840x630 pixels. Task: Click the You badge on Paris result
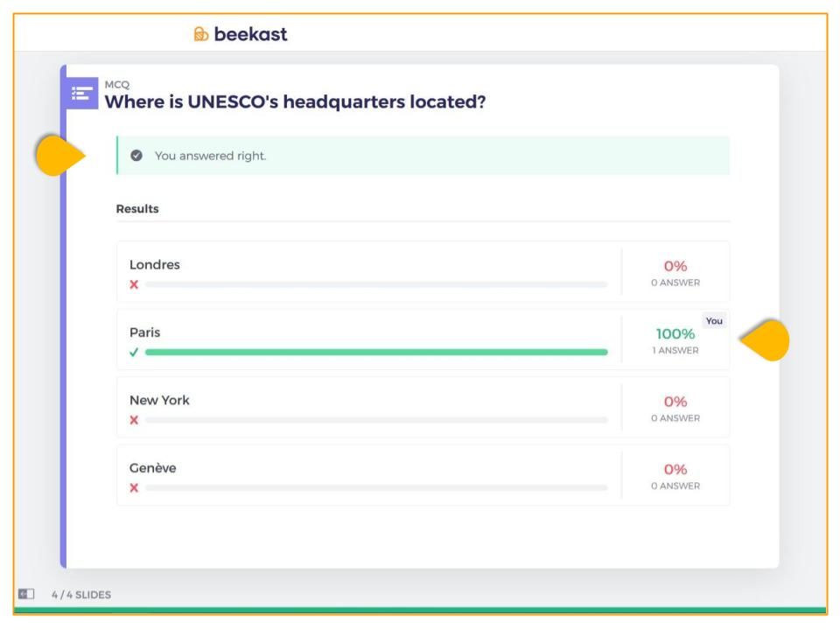coord(714,321)
